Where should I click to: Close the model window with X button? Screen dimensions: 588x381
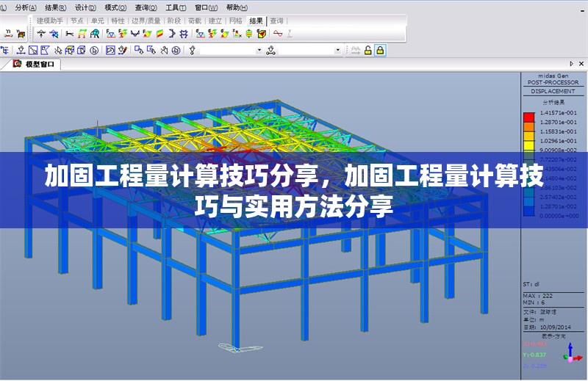coord(581,65)
